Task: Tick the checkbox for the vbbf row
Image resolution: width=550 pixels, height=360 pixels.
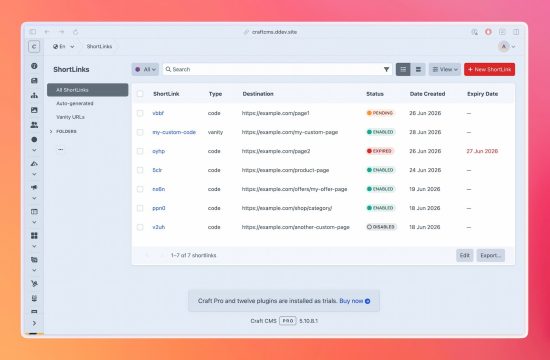Action: click(x=140, y=113)
